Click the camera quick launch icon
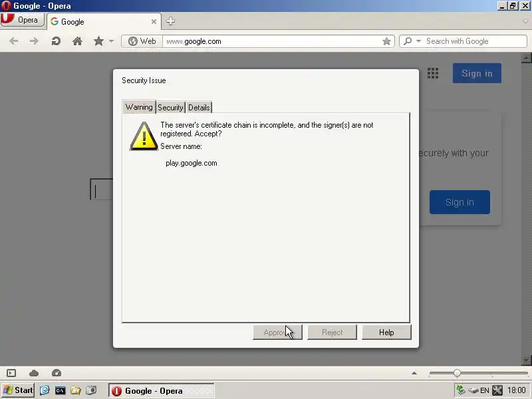 click(91, 390)
